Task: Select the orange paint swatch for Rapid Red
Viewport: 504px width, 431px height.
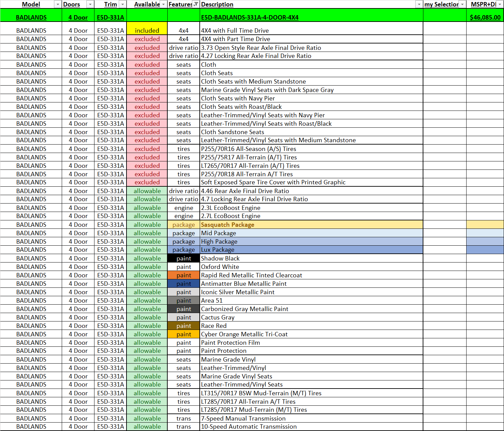Action: (184, 275)
